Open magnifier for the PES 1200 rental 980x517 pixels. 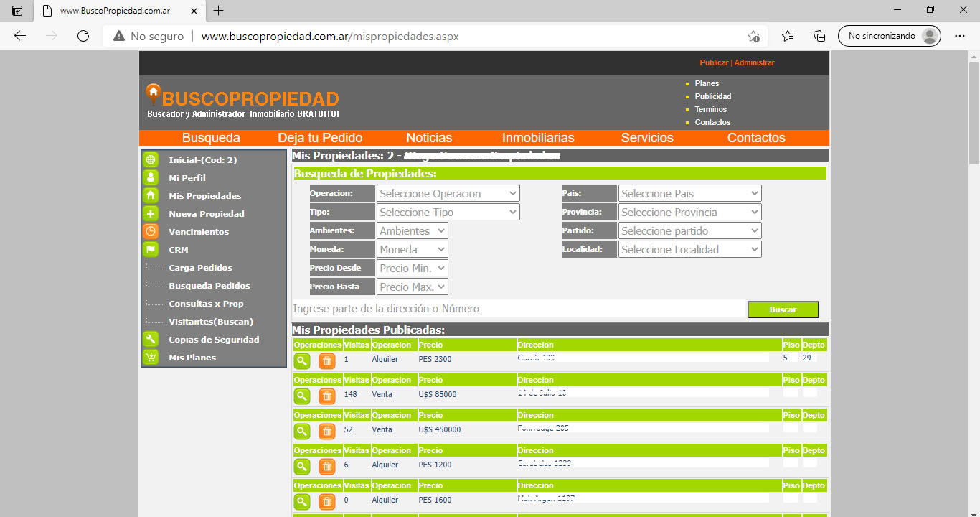pyautogui.click(x=302, y=466)
